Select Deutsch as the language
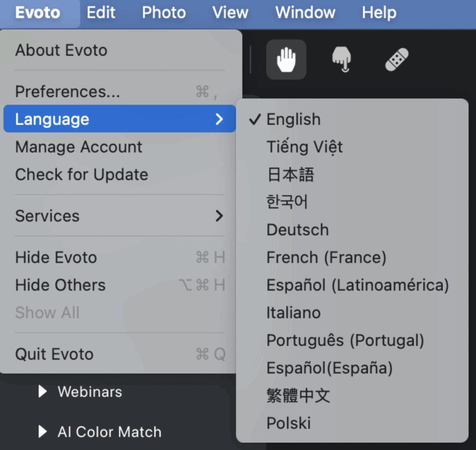Viewport: 476px width, 450px height. coord(297,229)
